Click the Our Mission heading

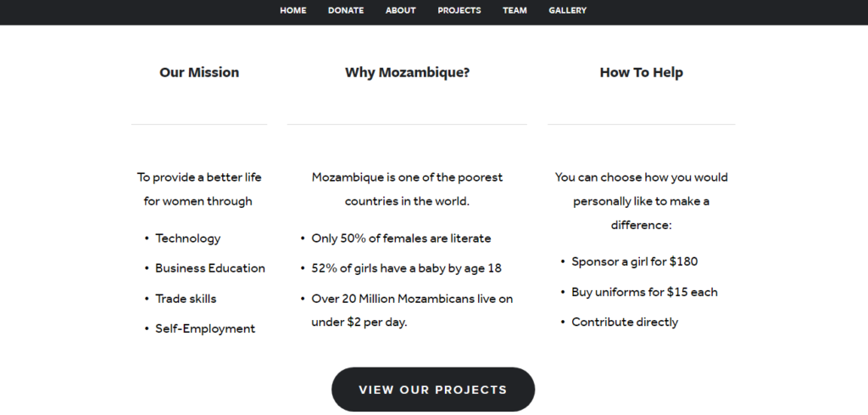click(199, 73)
